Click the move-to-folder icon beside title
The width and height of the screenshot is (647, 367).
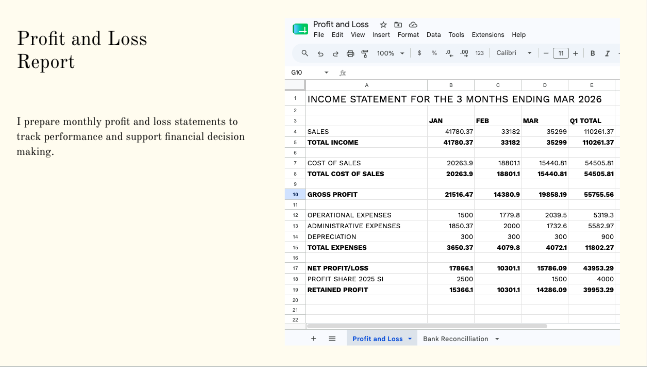point(398,25)
